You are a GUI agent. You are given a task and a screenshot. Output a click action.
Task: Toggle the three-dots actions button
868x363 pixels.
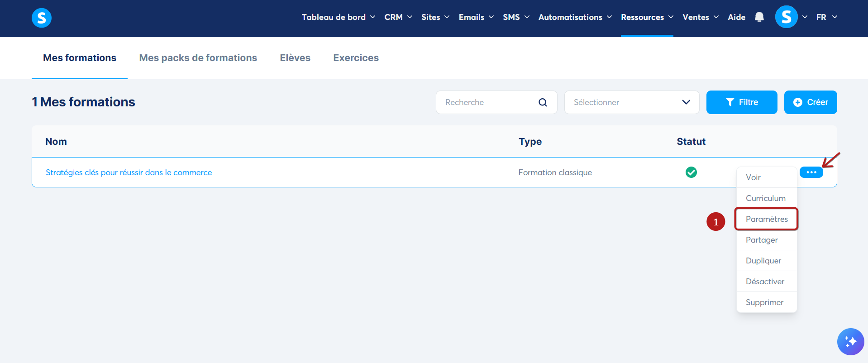(x=811, y=172)
